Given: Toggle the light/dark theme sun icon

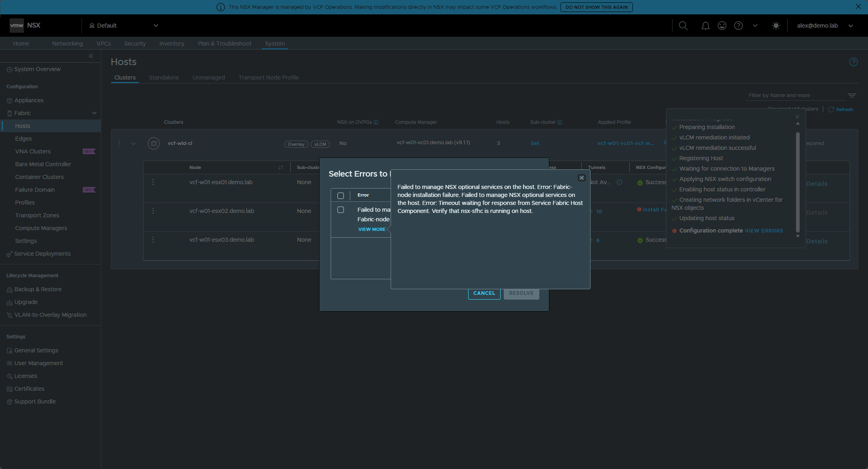Looking at the screenshot, I should tap(776, 26).
